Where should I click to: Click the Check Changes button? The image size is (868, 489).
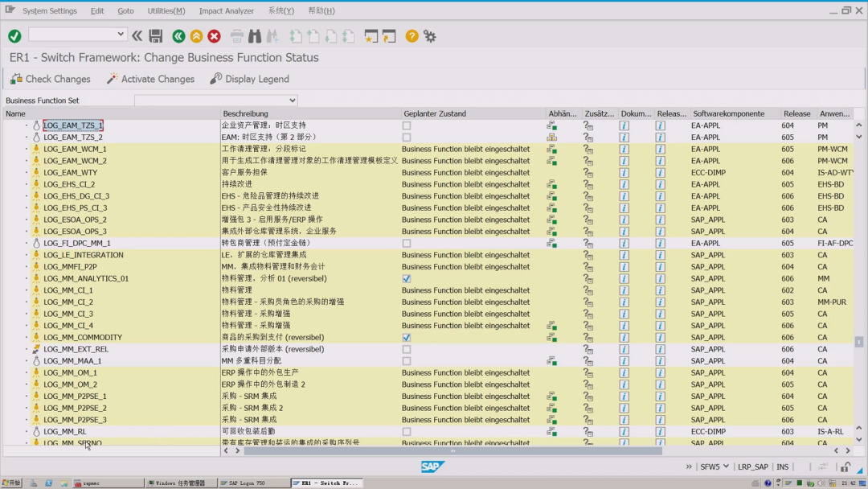click(x=51, y=79)
